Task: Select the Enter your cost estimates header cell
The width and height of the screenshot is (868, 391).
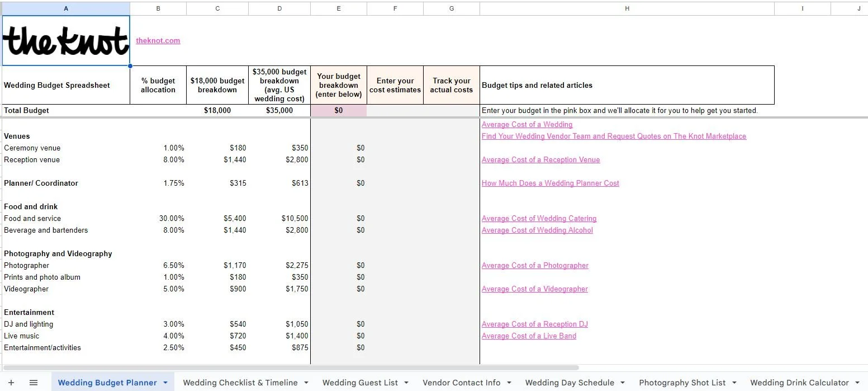Action: click(395, 86)
